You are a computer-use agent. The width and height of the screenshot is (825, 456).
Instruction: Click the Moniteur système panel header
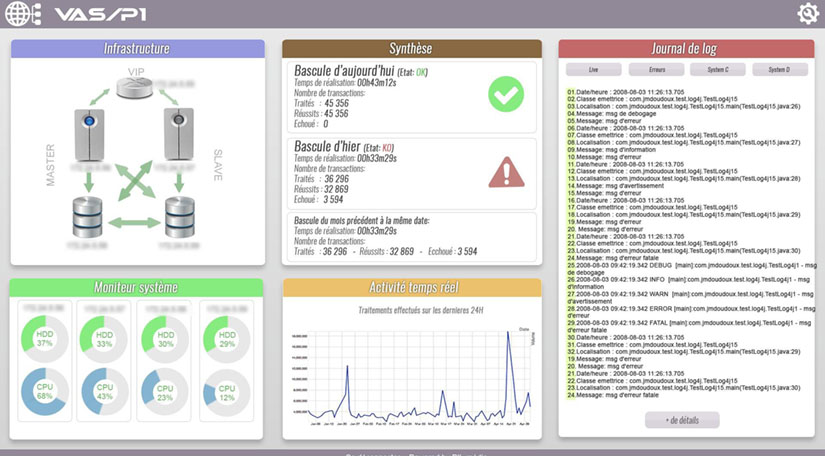tap(136, 287)
